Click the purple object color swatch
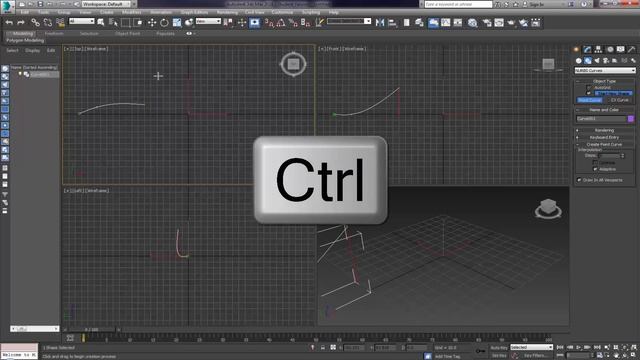The height and width of the screenshot is (360, 640). [x=631, y=119]
